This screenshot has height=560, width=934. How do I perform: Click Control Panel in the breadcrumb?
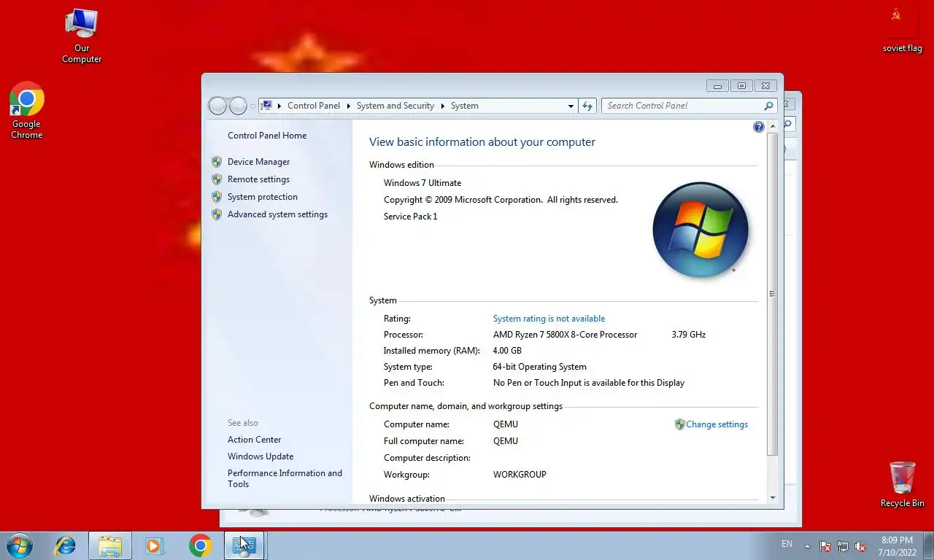click(x=314, y=106)
